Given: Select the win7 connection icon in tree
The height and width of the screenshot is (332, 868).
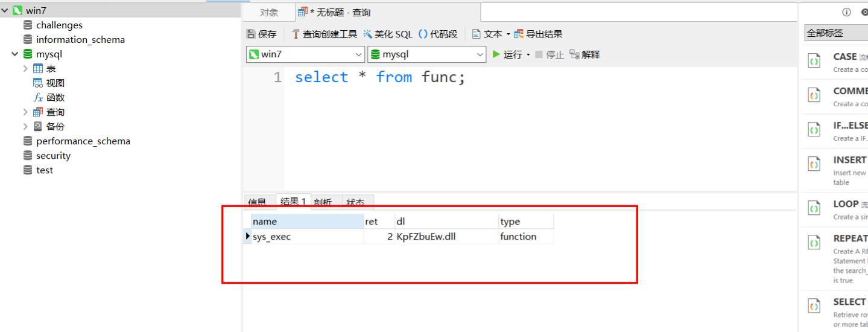Looking at the screenshot, I should click(x=17, y=11).
